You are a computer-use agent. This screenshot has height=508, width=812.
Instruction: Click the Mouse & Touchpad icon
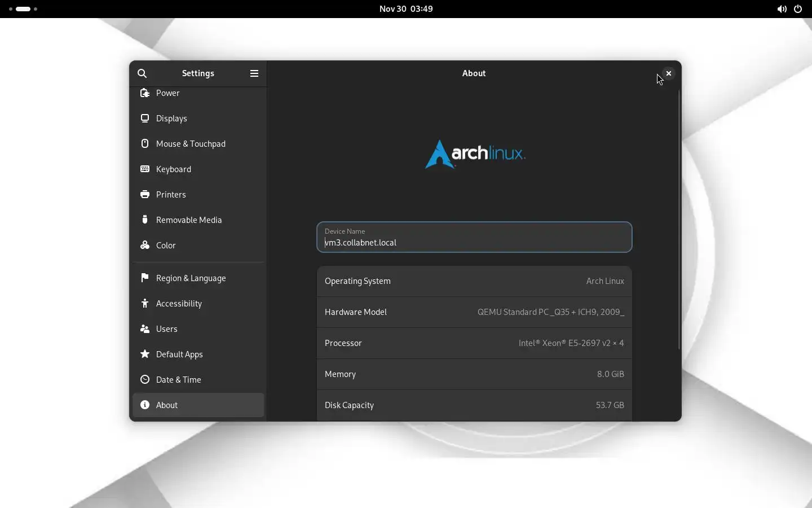[x=145, y=144]
